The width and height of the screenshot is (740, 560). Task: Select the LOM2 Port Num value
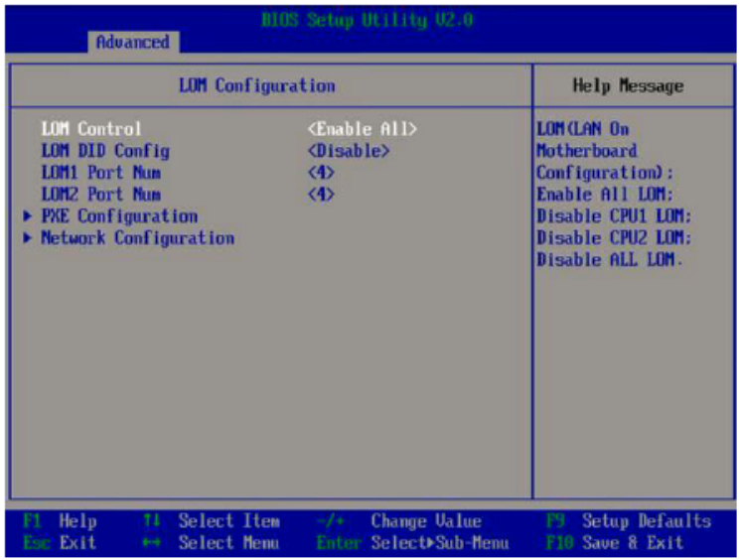coord(321,195)
